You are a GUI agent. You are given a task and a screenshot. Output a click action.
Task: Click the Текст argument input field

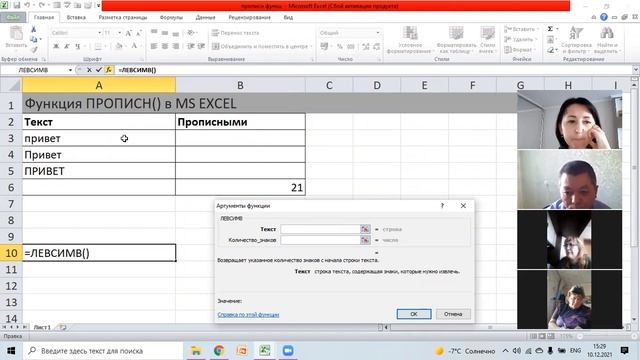[320, 229]
